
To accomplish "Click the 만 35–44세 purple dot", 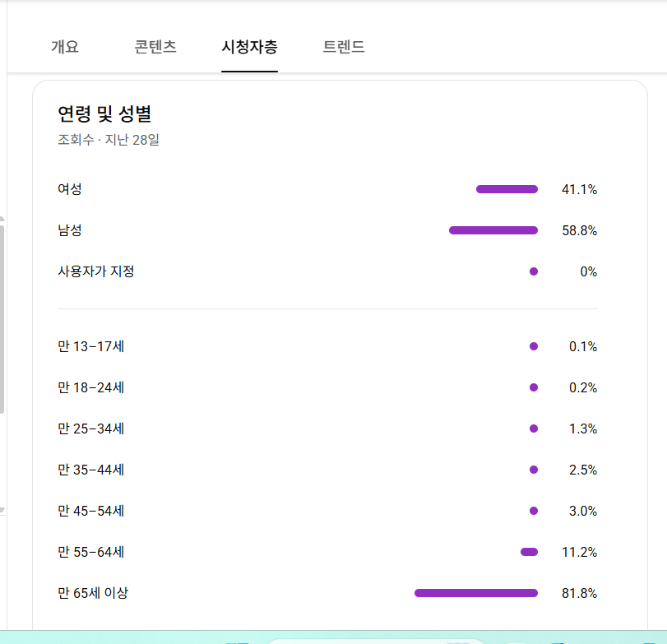I will click(534, 470).
